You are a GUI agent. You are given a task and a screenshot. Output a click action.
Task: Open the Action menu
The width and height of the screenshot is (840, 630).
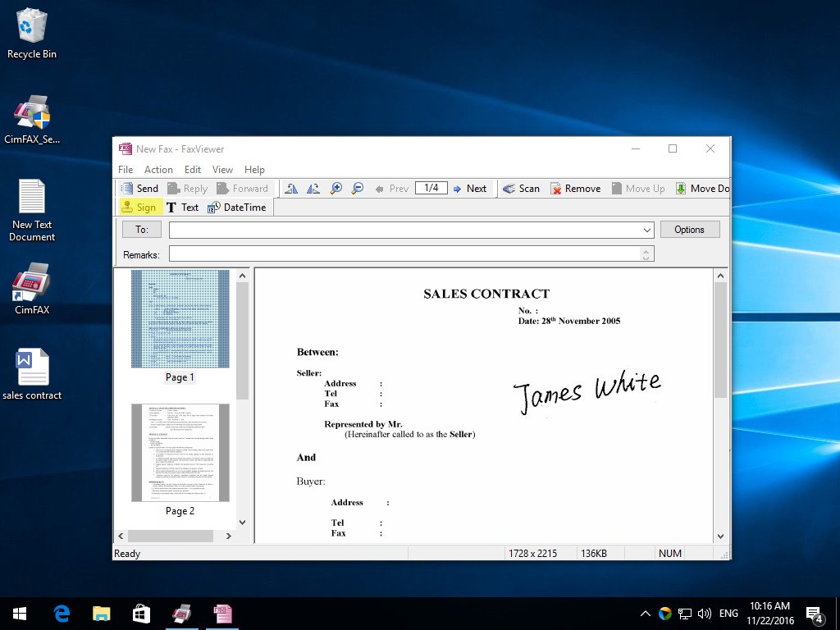click(158, 170)
